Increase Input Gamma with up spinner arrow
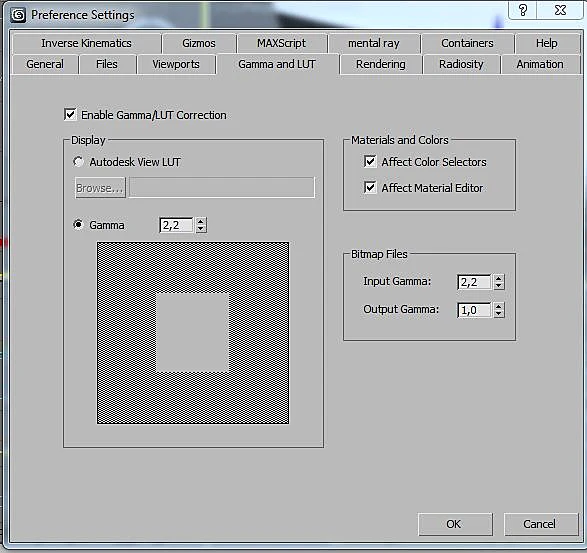 (x=499, y=278)
